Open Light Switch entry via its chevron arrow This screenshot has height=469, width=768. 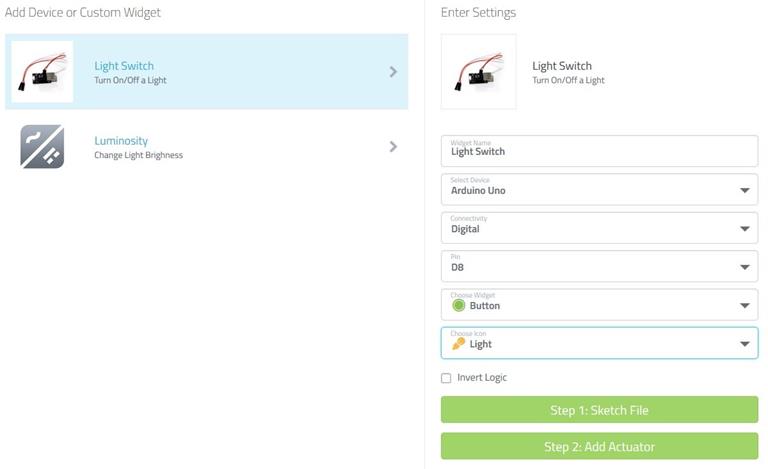pos(393,72)
